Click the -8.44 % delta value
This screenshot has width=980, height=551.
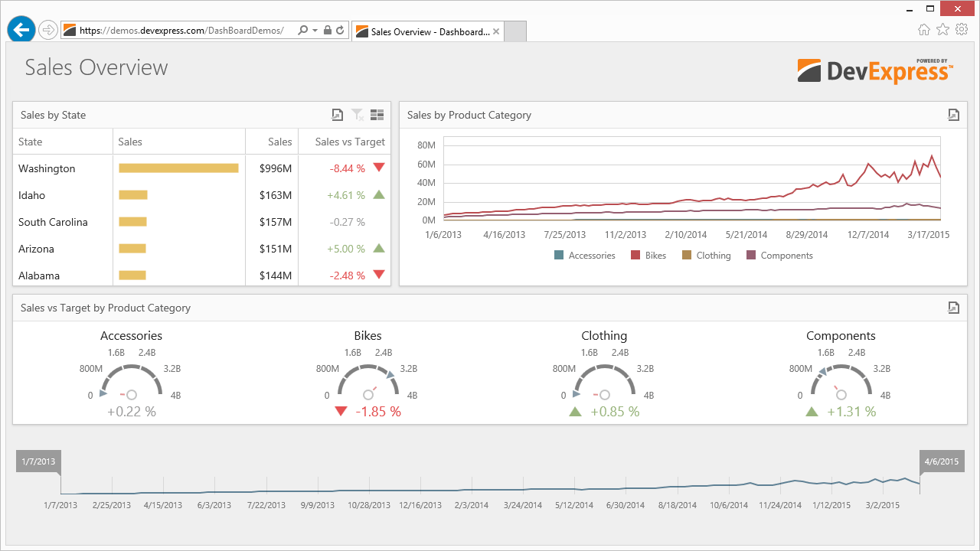click(x=348, y=168)
